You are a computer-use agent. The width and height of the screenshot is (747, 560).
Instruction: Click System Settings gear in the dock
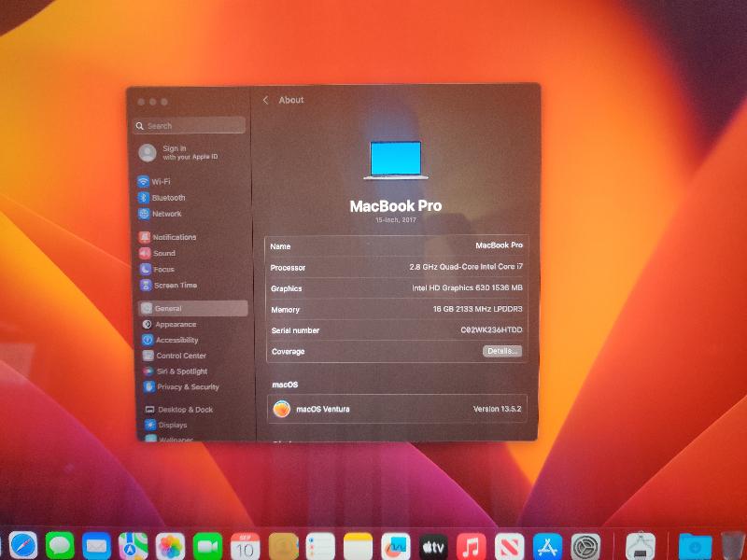(585, 546)
